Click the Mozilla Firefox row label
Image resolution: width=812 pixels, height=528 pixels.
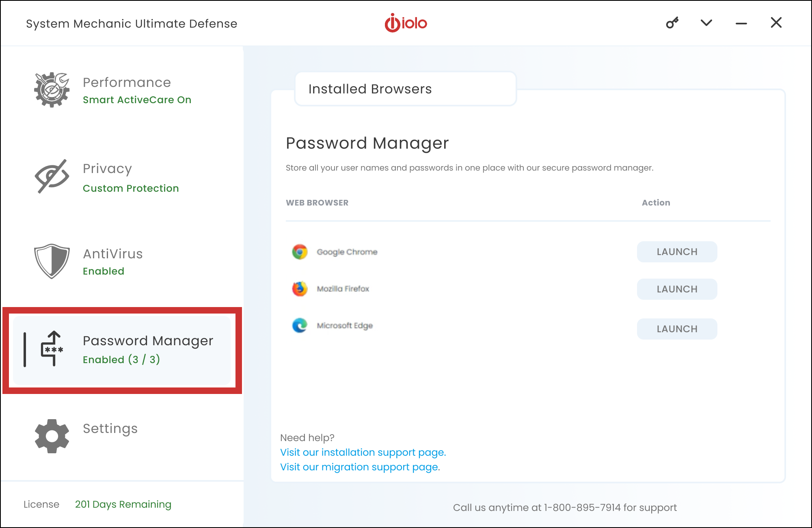(x=343, y=289)
